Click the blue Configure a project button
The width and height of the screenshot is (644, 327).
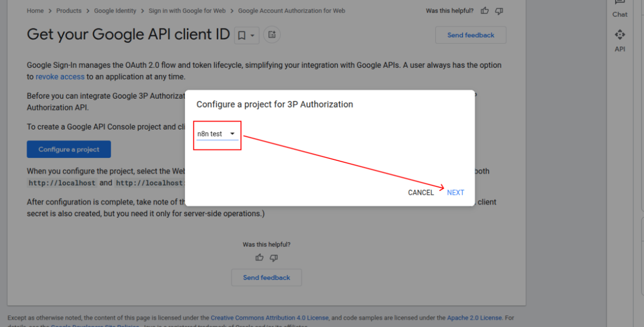(x=69, y=149)
